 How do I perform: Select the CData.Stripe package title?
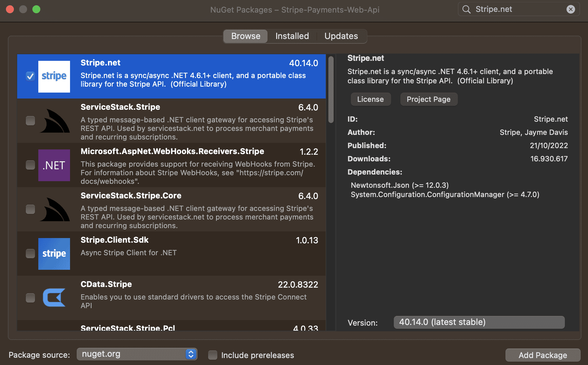[x=106, y=284]
